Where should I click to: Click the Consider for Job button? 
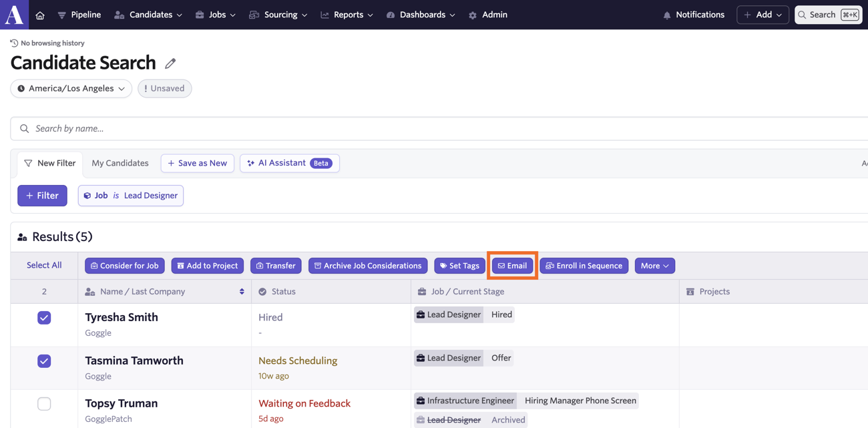[x=125, y=266]
